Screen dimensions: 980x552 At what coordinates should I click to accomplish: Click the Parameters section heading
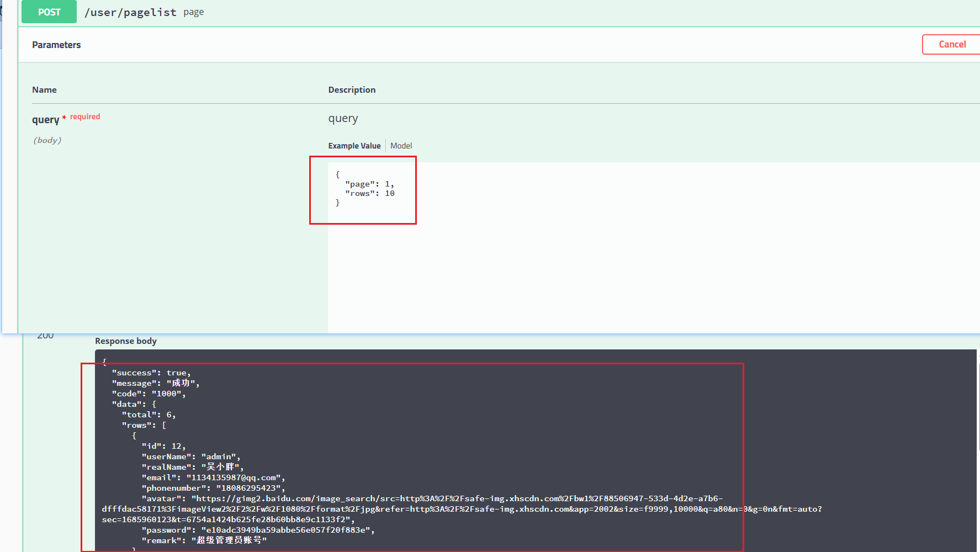[x=56, y=45]
